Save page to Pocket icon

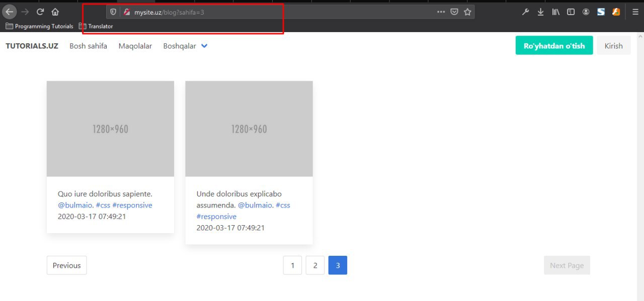point(454,12)
